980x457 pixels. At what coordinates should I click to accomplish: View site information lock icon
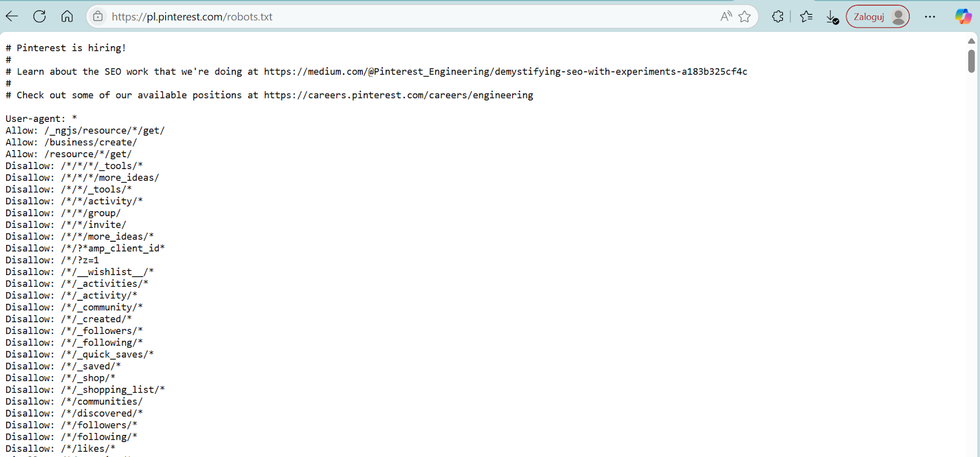[x=98, y=17]
